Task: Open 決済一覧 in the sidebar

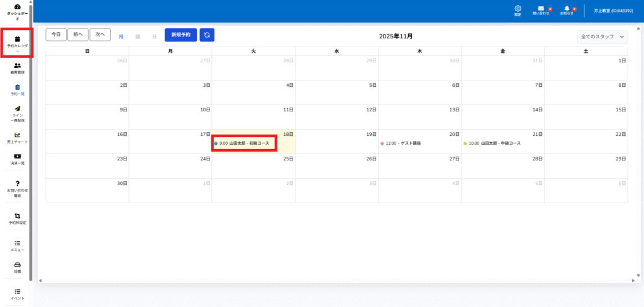Action: click(18, 157)
